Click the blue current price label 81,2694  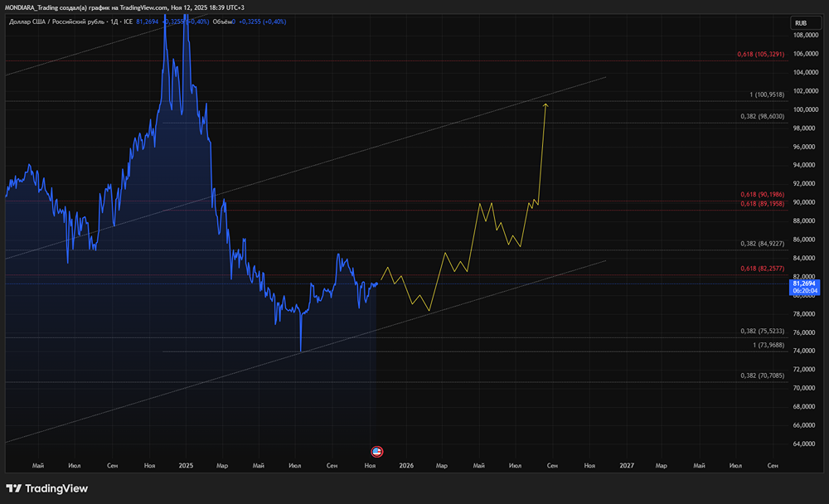coord(804,284)
